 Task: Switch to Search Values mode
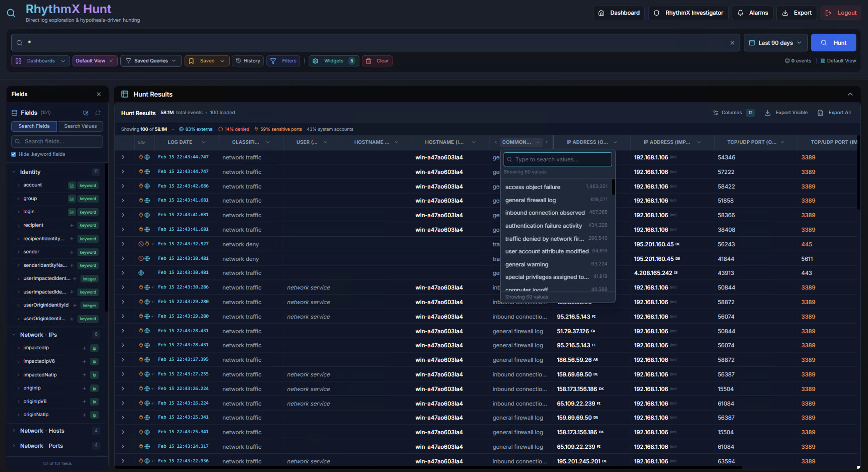click(x=80, y=126)
